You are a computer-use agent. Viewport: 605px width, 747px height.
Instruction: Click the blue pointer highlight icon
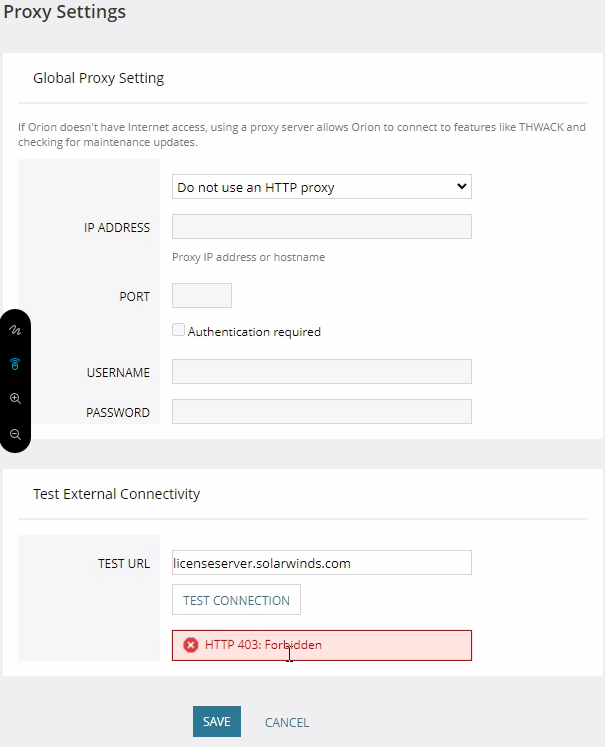click(15, 363)
